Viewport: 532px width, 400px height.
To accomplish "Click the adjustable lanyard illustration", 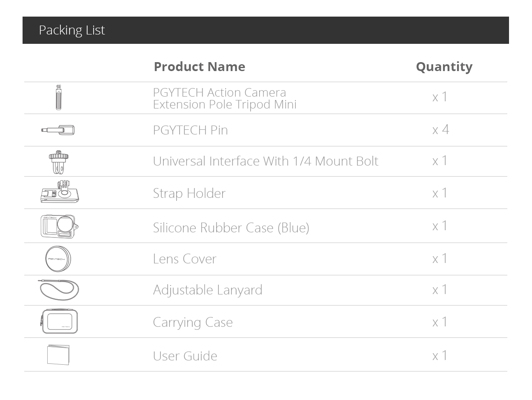I will (x=58, y=290).
